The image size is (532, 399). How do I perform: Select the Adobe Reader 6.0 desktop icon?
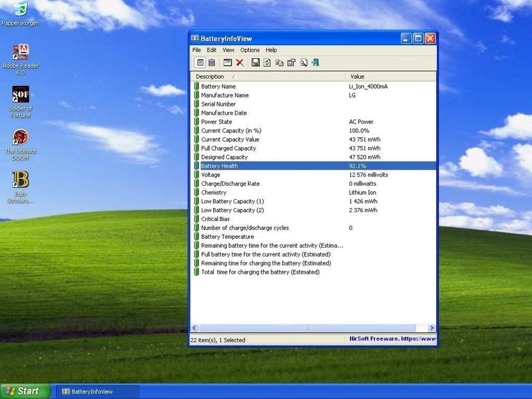coord(20,59)
